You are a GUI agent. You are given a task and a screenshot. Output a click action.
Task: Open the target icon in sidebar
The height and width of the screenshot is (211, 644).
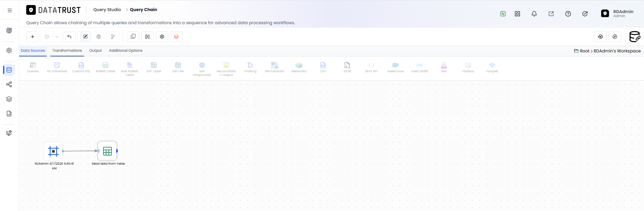click(9, 31)
